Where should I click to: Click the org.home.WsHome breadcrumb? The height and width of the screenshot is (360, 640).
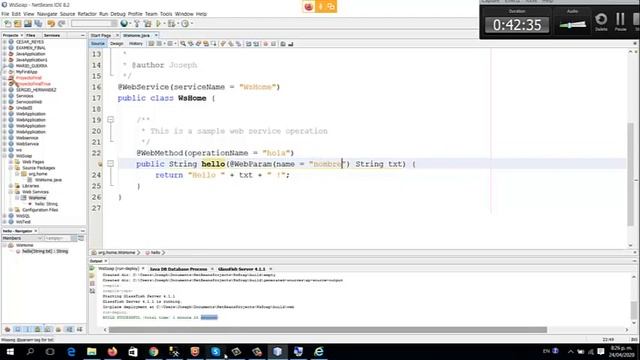point(116,253)
